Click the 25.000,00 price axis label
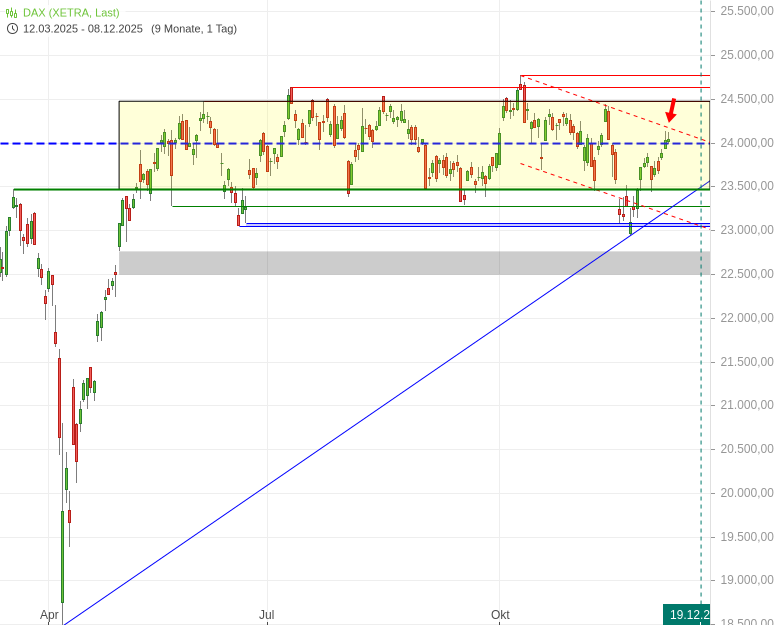This screenshot has height=625, width=780. (x=746, y=54)
